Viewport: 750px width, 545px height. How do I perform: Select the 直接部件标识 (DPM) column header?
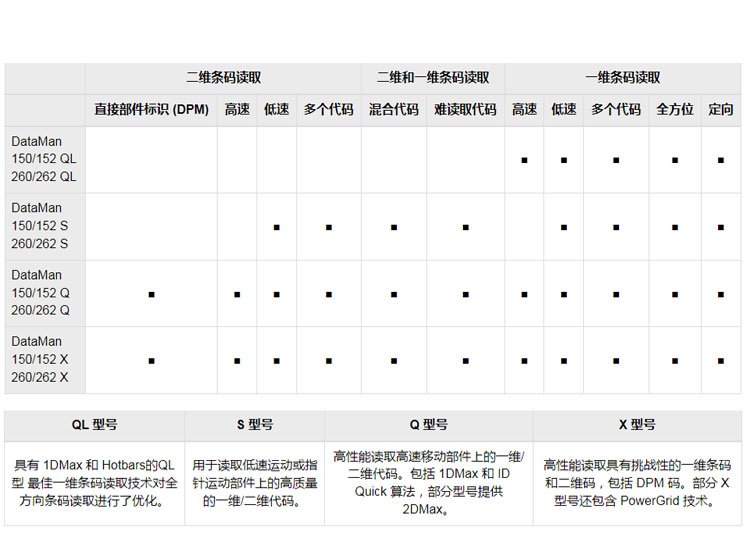151,110
